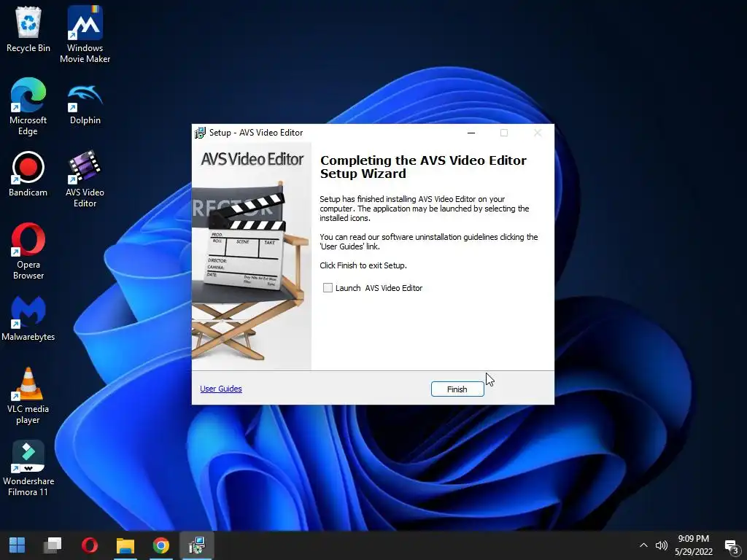Image resolution: width=747 pixels, height=560 pixels.
Task: Click Finish to exit Setup
Action: point(457,389)
